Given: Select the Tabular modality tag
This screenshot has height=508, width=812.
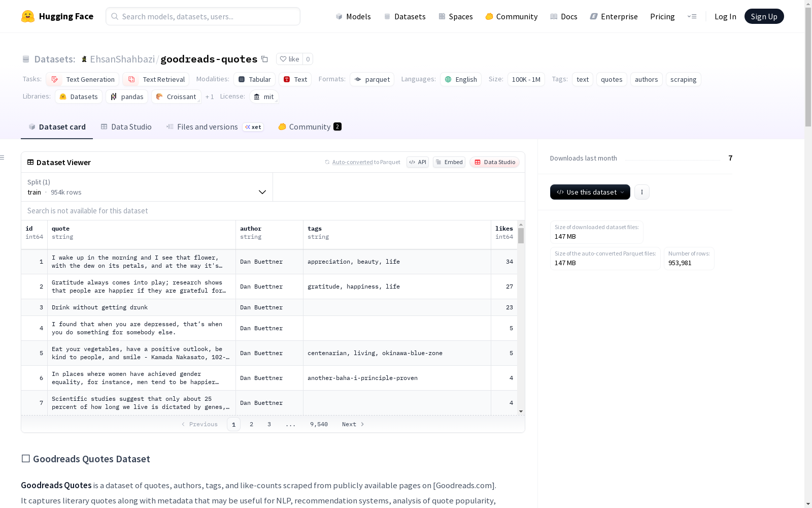Looking at the screenshot, I should [x=255, y=79].
